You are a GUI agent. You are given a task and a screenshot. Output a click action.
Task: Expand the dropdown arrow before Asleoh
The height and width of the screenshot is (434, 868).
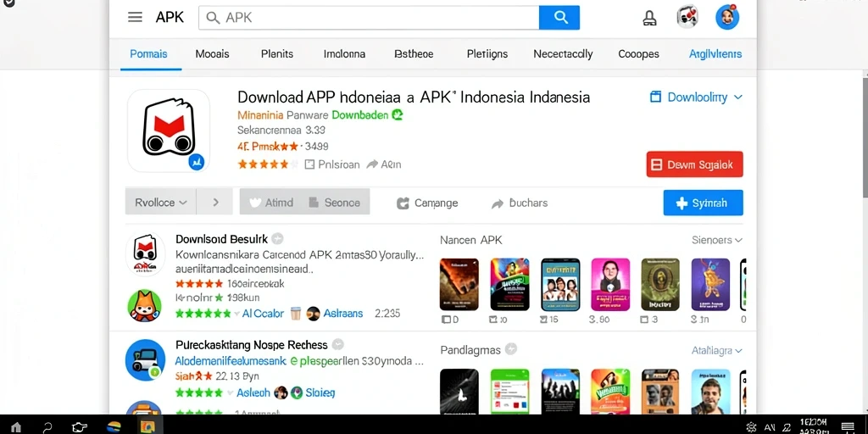(231, 393)
